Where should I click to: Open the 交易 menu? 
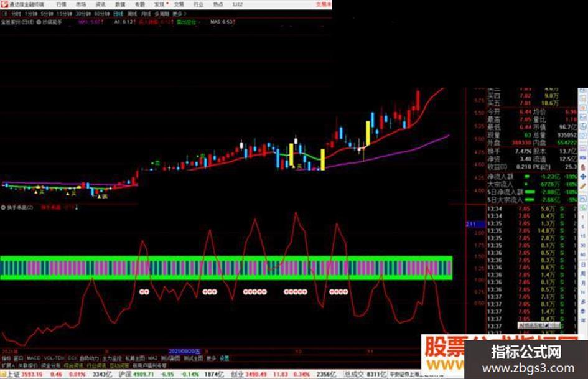pos(179,4)
